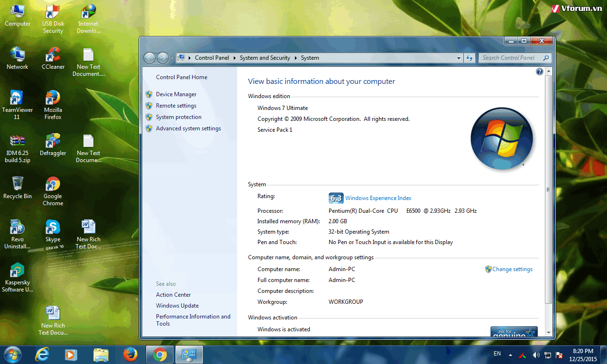Click the Show desktop strip at taskbar end
Image resolution: width=607 pixels, height=364 pixels.
tap(604, 355)
